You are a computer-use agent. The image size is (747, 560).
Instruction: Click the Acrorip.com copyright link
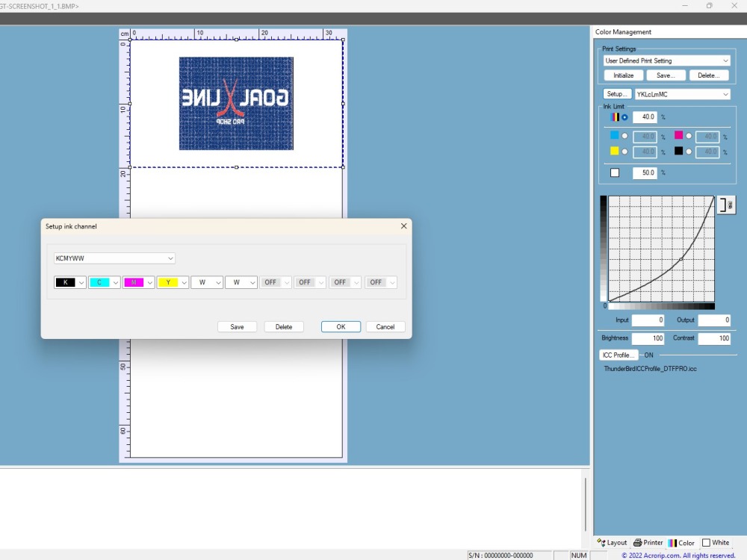678,556
